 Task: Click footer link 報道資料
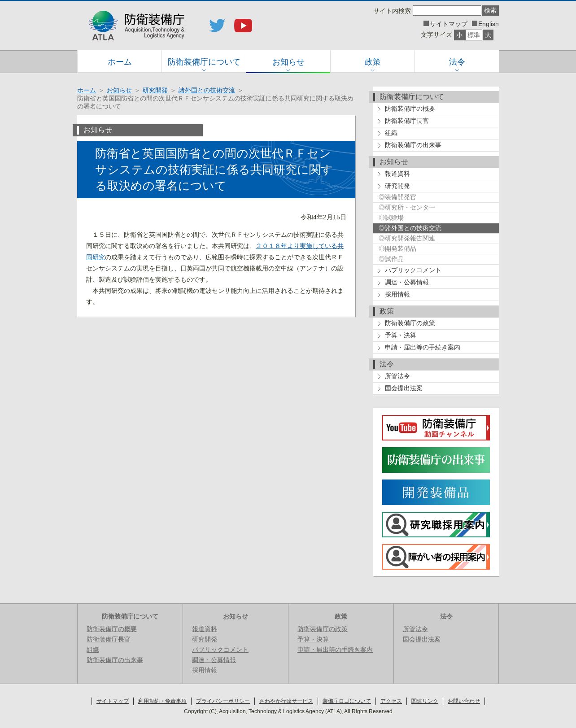tap(205, 629)
